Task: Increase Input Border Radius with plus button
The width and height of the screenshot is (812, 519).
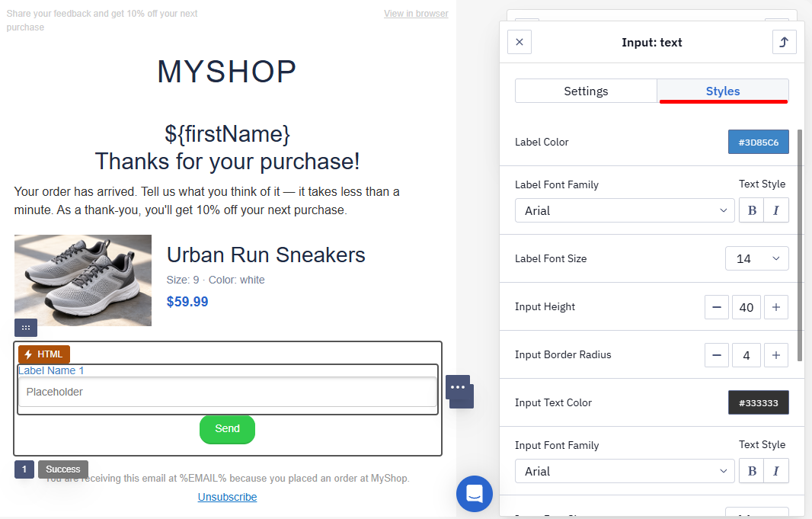Action: (x=775, y=355)
